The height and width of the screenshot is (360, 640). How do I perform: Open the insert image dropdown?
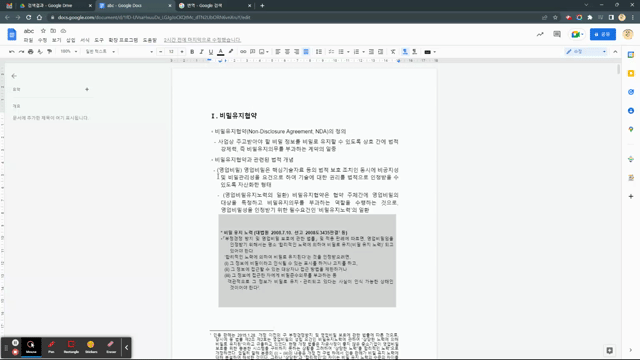(264, 52)
